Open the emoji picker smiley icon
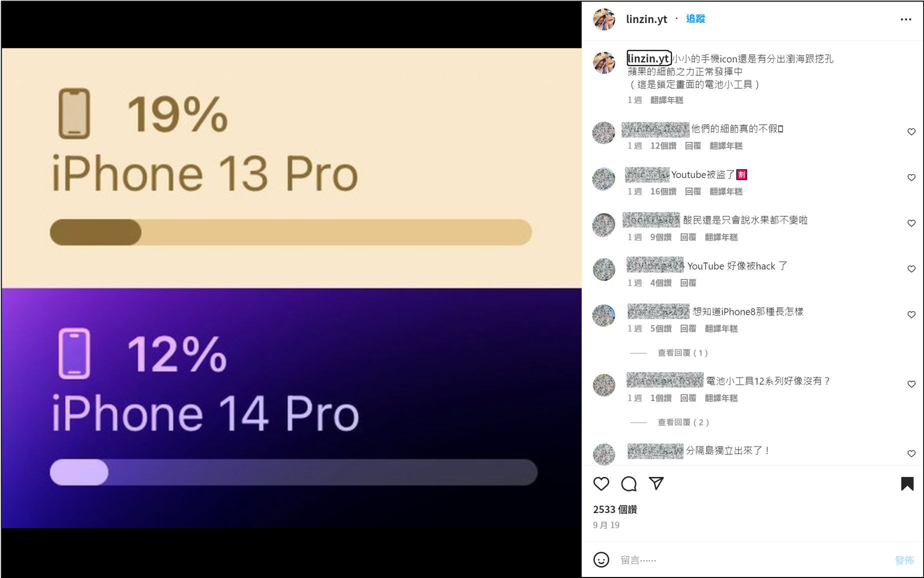Image resolution: width=924 pixels, height=578 pixels. pyautogui.click(x=601, y=559)
